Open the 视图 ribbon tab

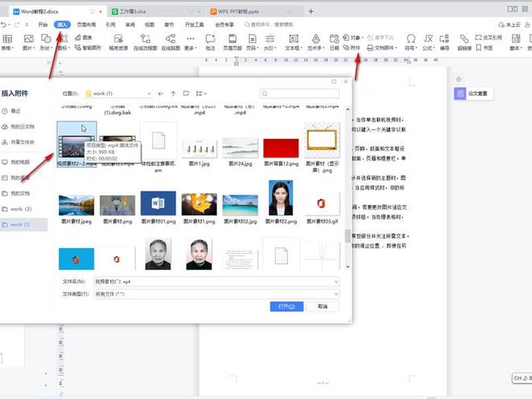pyautogui.click(x=150, y=25)
